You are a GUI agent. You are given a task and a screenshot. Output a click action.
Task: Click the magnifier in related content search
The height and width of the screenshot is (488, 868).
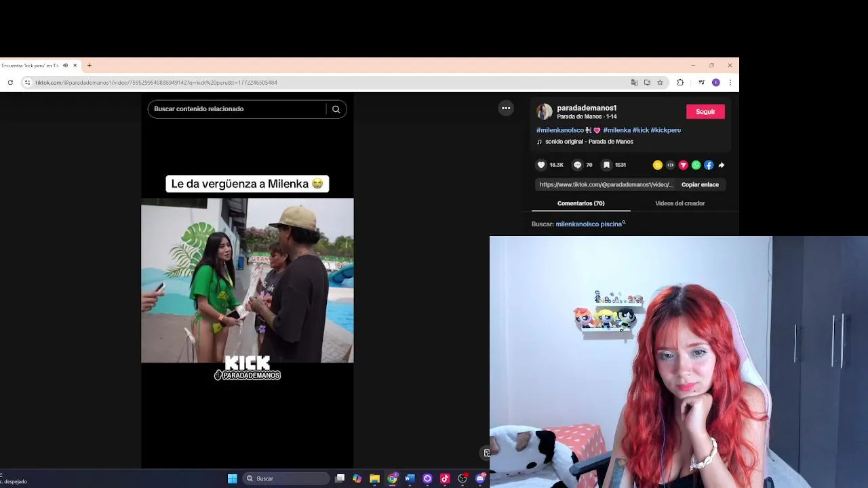tap(336, 109)
